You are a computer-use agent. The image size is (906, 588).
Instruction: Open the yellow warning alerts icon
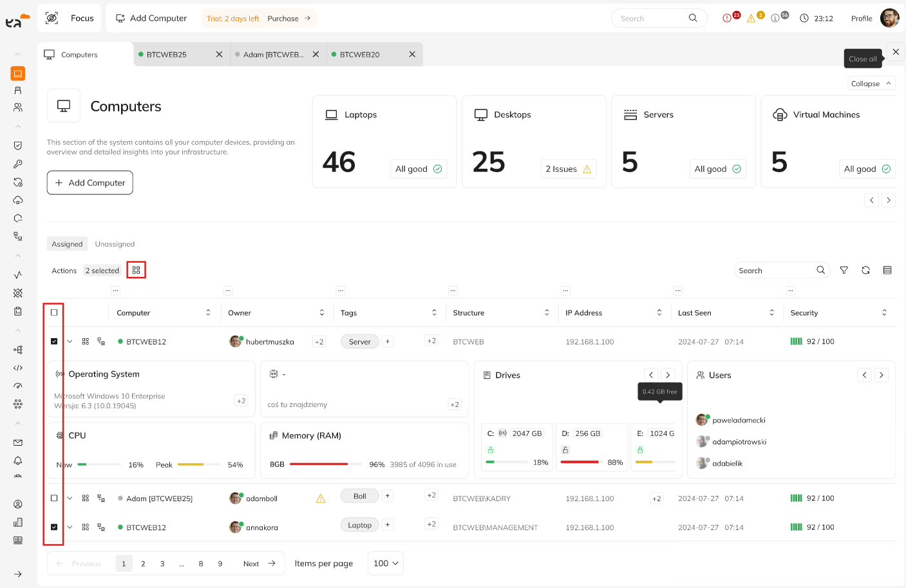click(751, 19)
